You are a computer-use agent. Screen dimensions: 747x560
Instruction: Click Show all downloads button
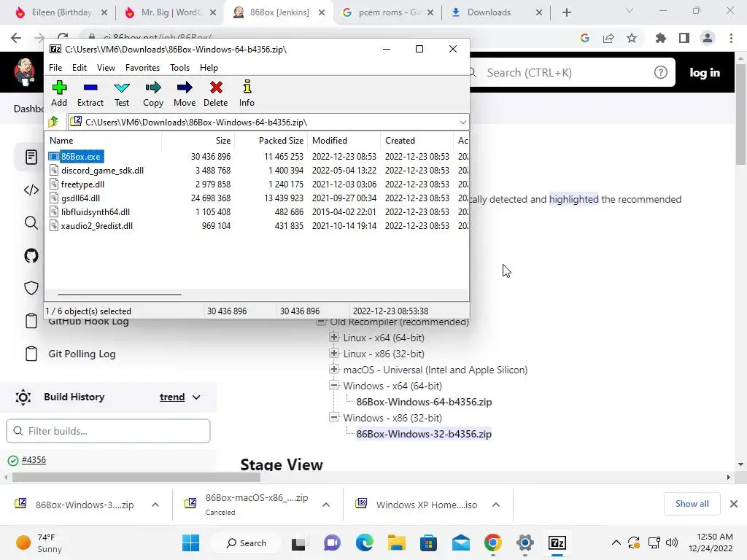(692, 504)
